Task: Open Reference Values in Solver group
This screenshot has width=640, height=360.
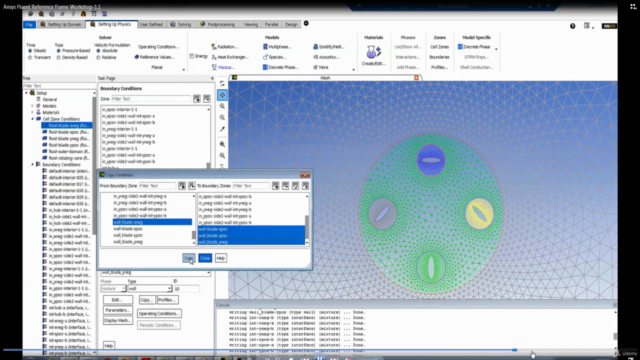Action: [154, 57]
